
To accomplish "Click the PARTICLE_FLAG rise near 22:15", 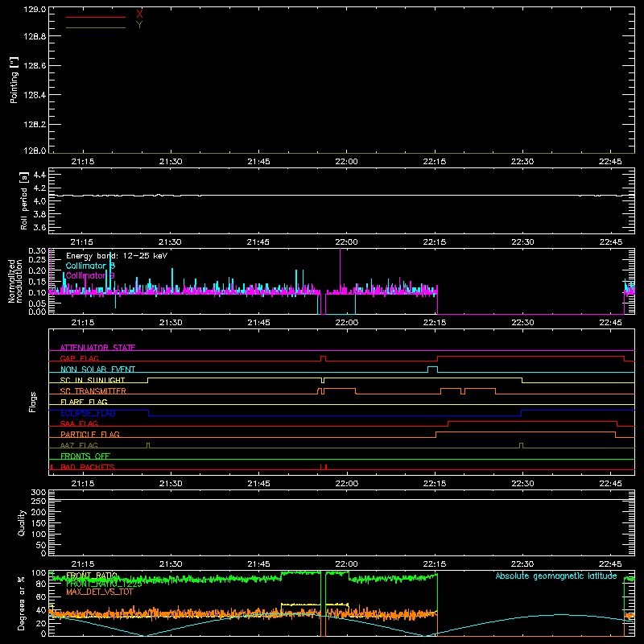I will (x=436, y=435).
